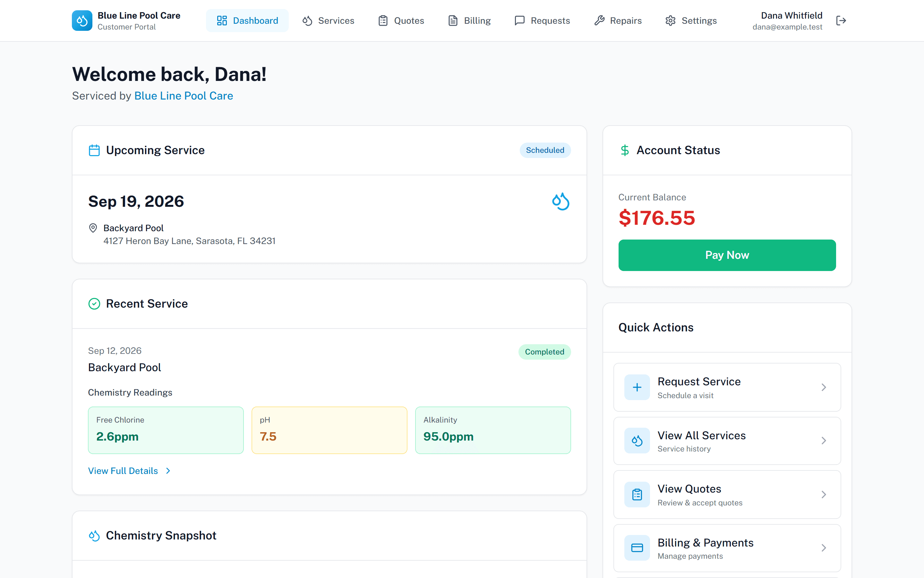924x578 pixels.
Task: Click the Sep 19, 2026 service date
Action: pyautogui.click(x=136, y=201)
